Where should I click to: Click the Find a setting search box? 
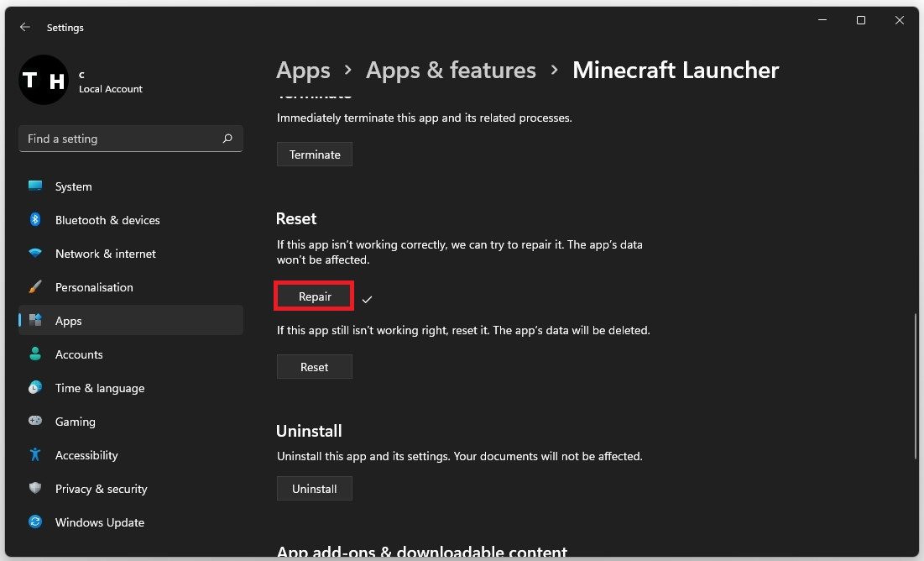coord(122,139)
